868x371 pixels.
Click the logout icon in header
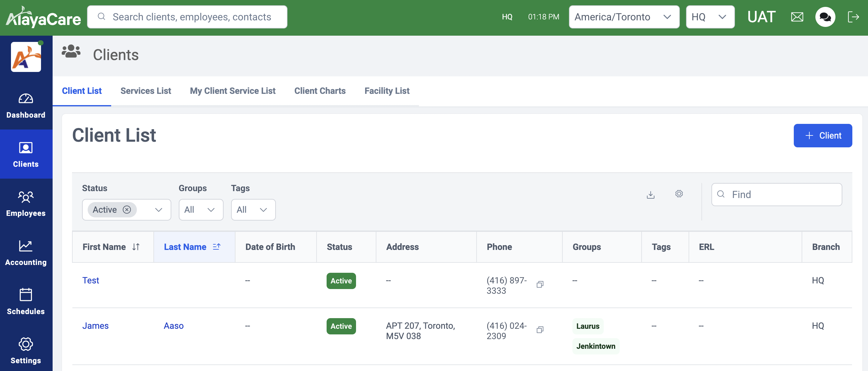(853, 17)
